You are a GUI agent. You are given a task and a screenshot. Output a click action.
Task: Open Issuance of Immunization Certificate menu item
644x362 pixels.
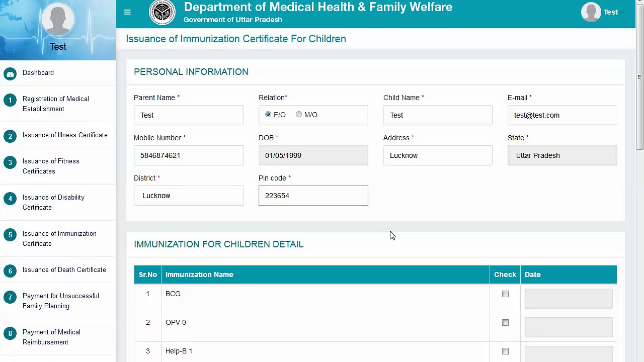coord(59,238)
